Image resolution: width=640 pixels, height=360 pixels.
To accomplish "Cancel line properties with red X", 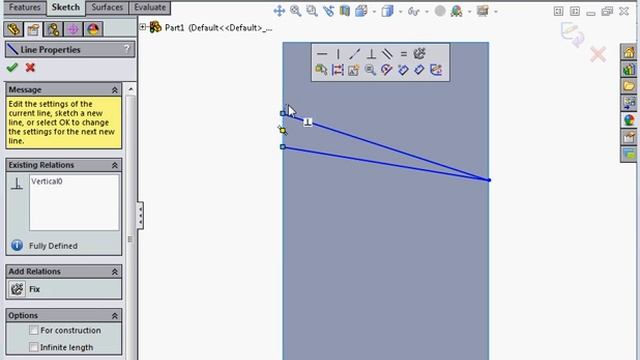I will (x=30, y=67).
